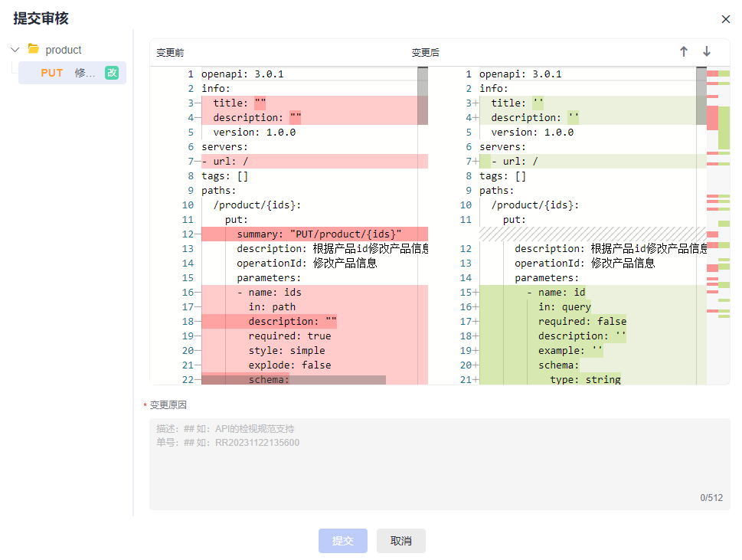The width and height of the screenshot is (742, 560).
Task: Click the left pane vertical scrollbar thumb
Action: click(x=423, y=96)
